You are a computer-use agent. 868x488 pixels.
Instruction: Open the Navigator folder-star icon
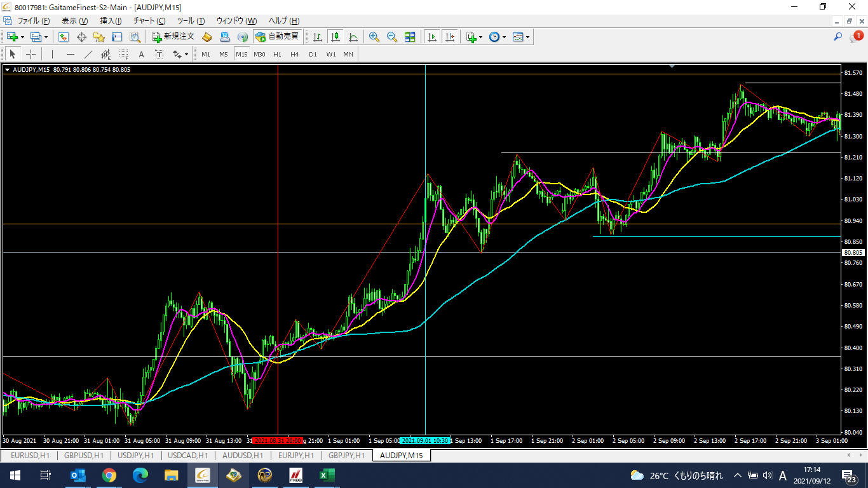tap(99, 37)
